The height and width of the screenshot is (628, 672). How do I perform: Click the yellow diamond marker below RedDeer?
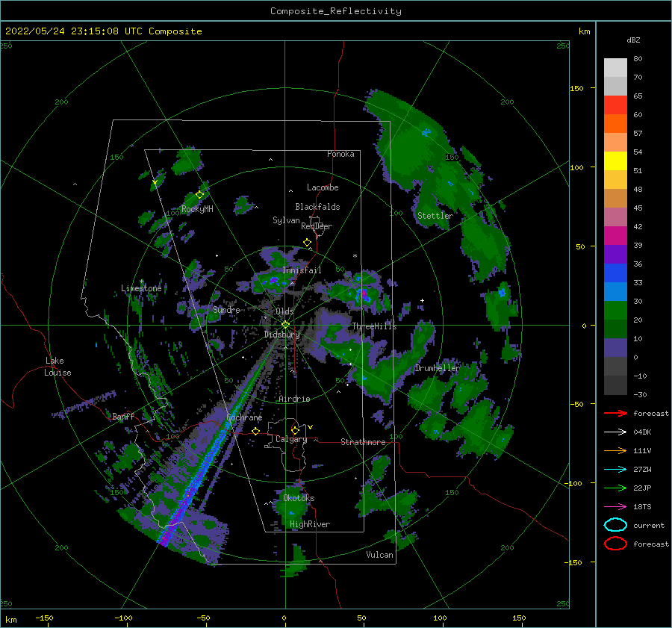[x=308, y=243]
